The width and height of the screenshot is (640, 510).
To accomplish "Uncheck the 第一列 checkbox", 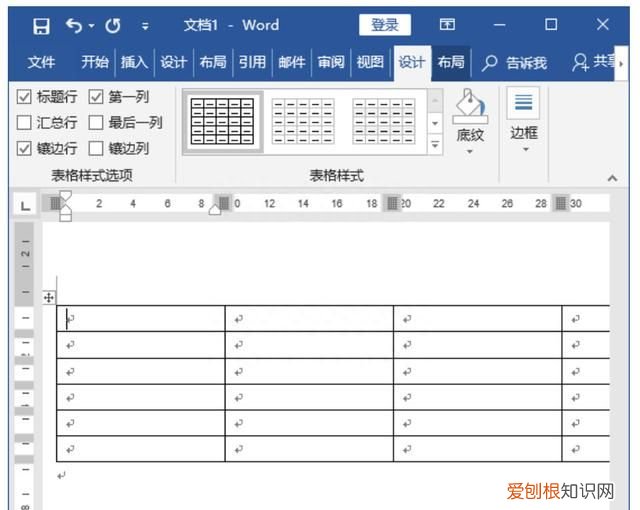I will coord(96,97).
